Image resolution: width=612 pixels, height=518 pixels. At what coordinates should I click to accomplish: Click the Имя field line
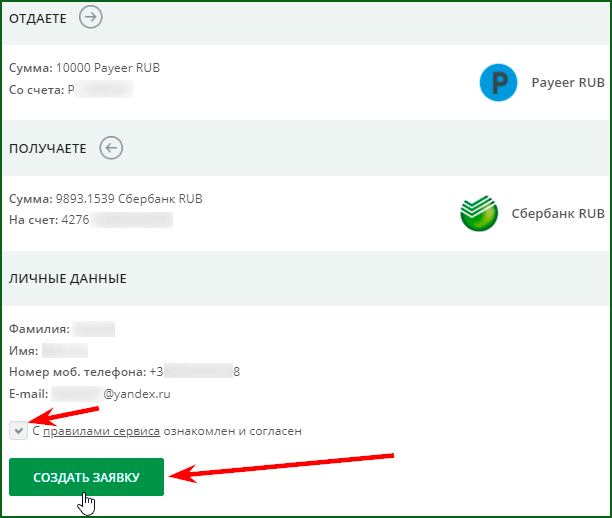click(x=48, y=351)
